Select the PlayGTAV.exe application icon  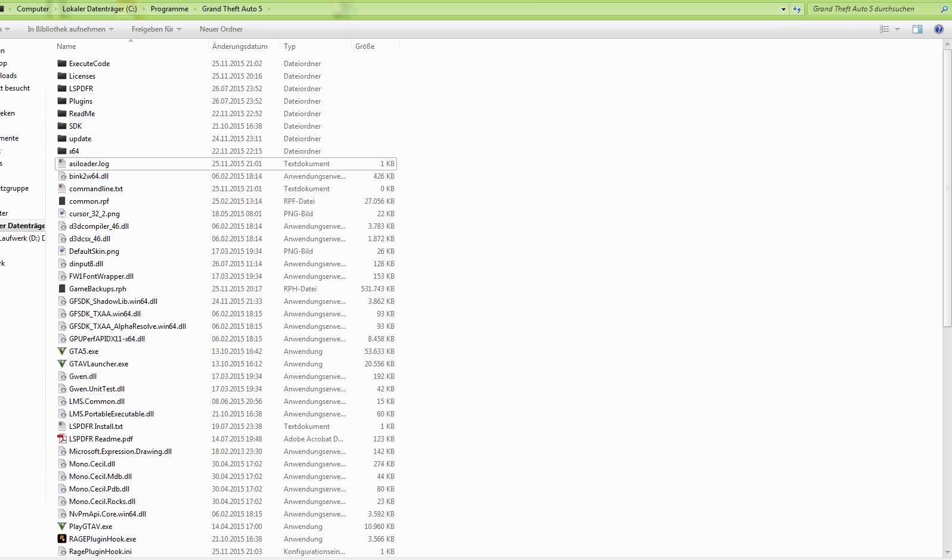(62, 526)
